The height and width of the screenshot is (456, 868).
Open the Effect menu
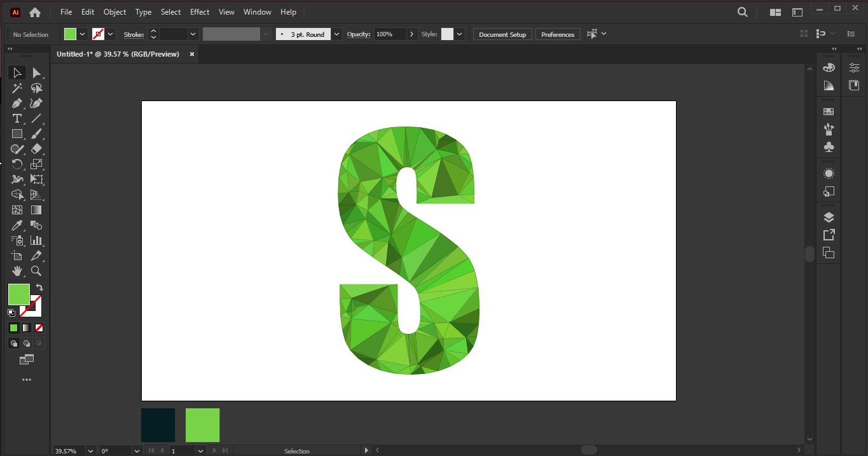click(x=199, y=11)
